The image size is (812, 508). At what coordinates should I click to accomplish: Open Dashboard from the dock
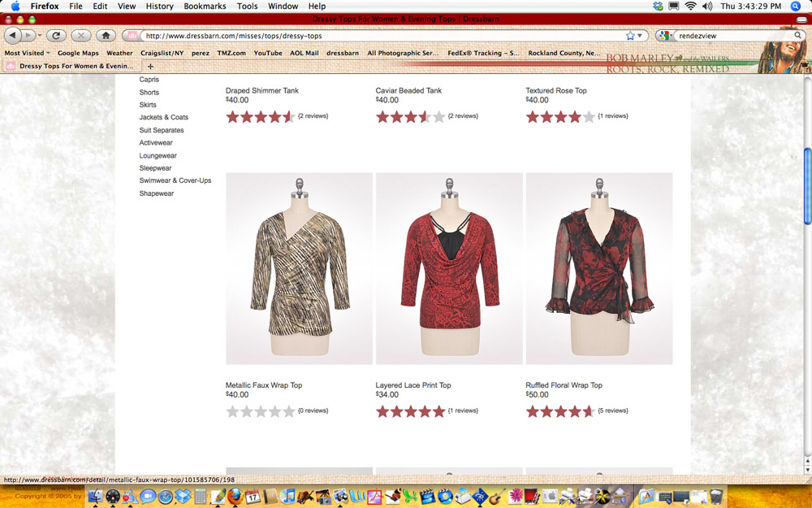(x=112, y=496)
